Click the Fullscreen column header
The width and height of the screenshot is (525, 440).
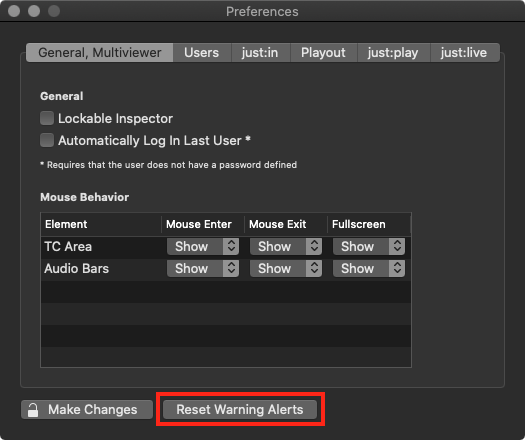(369, 224)
